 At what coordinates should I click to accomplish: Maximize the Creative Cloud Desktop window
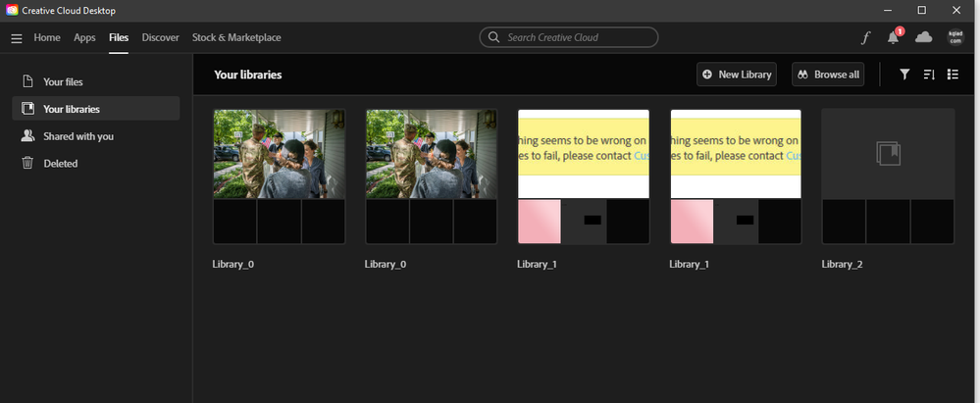coord(922,10)
